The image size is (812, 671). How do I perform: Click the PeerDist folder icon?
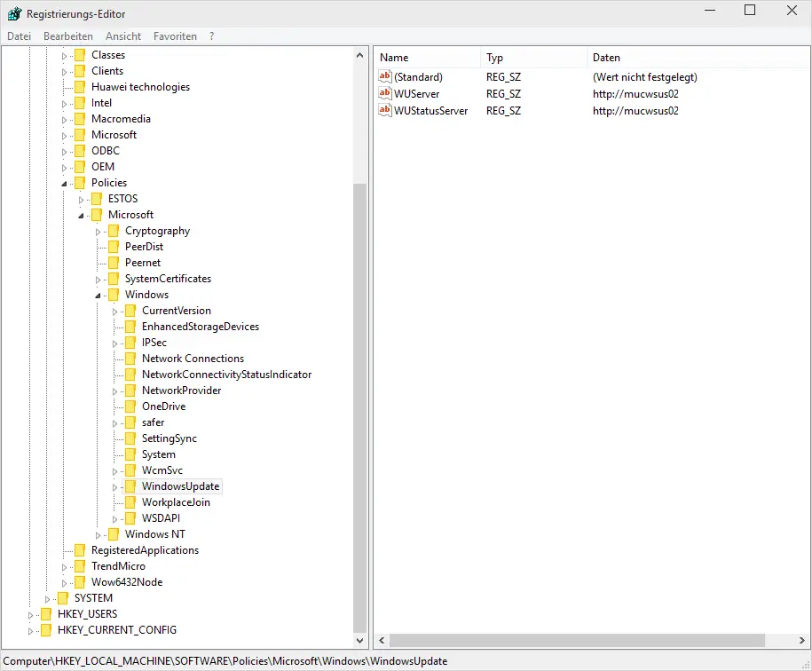click(114, 247)
